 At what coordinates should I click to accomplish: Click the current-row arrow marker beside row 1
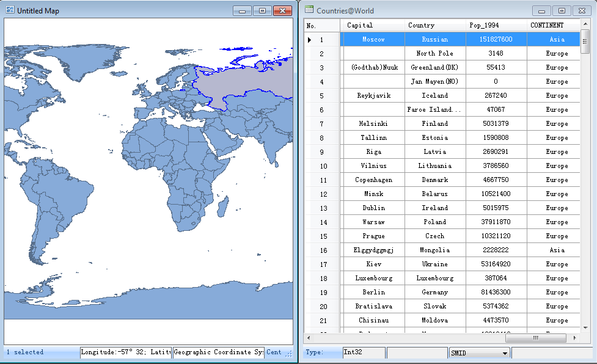click(x=310, y=40)
